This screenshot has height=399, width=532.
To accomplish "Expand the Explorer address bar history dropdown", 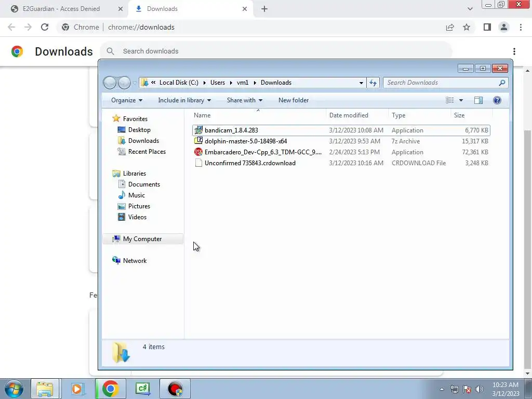I will [x=361, y=83].
